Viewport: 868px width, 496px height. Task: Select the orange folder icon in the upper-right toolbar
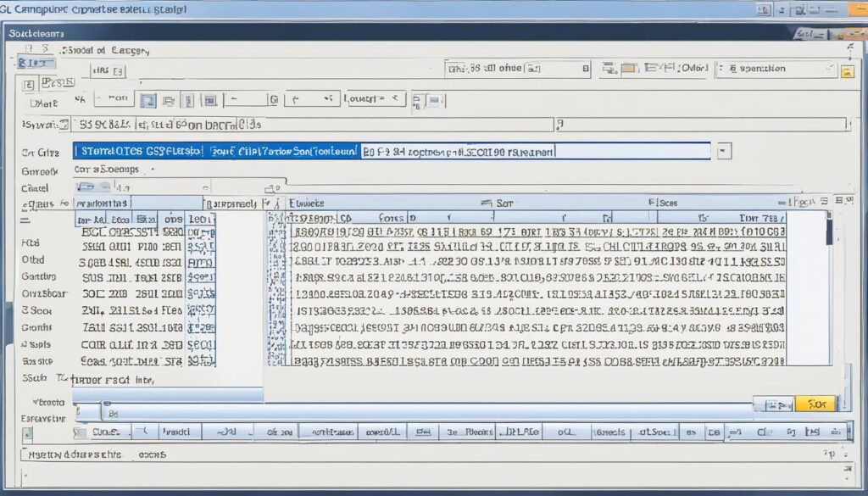[846, 70]
